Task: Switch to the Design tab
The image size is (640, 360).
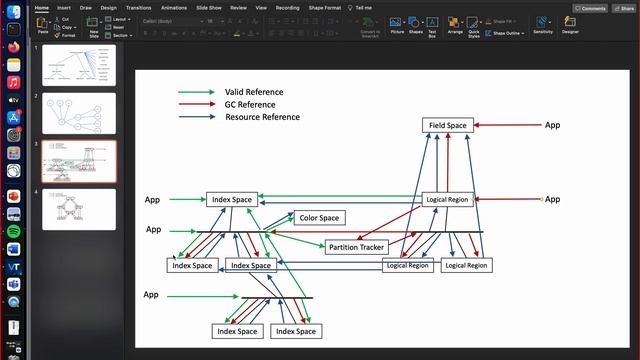Action: pos(109,8)
